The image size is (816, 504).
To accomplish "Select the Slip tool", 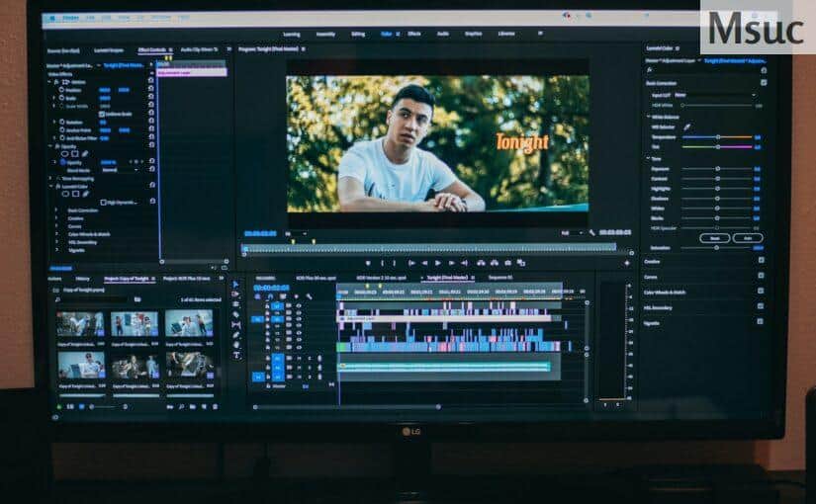I will pyautogui.click(x=235, y=324).
